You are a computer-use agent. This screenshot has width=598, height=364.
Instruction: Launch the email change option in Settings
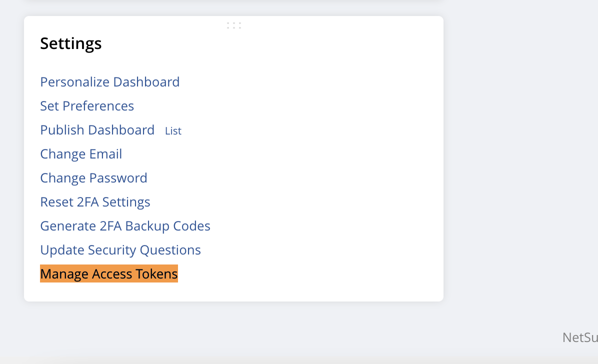point(81,154)
